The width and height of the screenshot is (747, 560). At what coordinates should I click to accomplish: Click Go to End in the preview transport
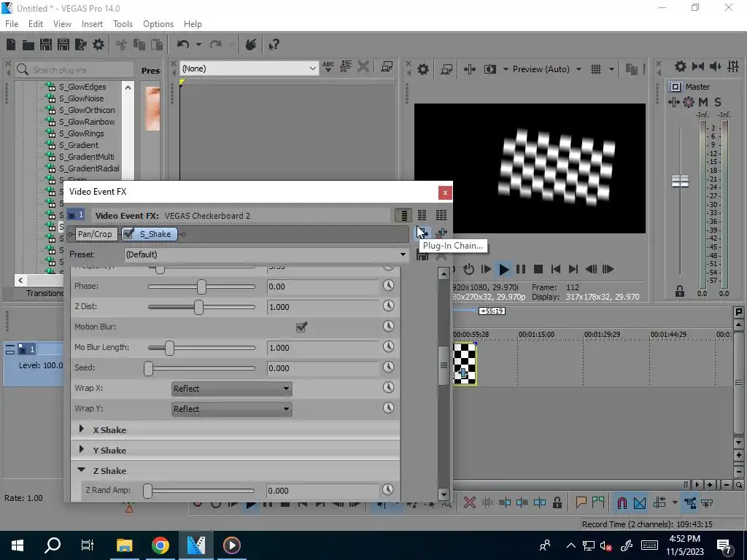(x=573, y=270)
